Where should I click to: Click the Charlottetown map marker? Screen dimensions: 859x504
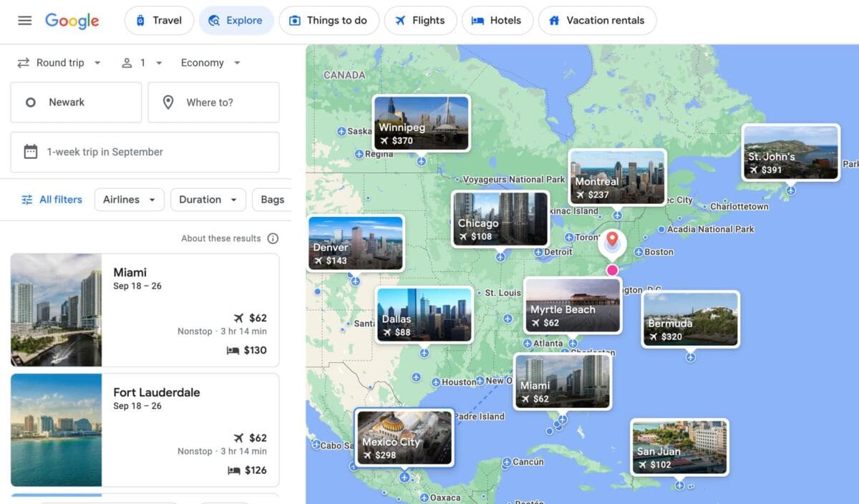(x=705, y=207)
